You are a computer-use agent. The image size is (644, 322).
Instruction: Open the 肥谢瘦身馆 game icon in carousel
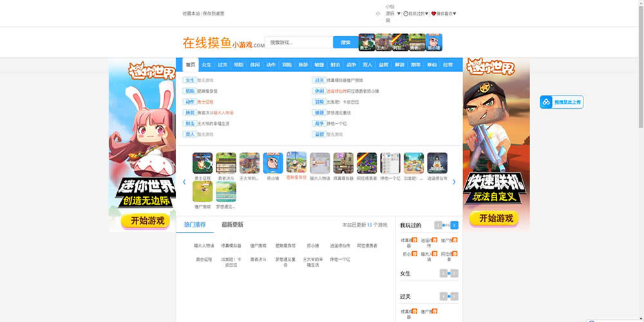tap(296, 162)
